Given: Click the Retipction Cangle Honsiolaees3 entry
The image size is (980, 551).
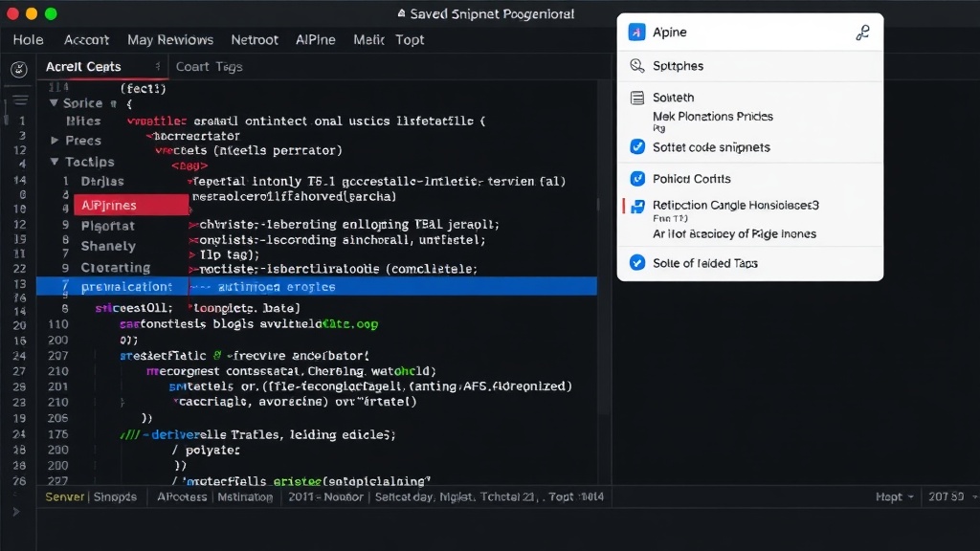Looking at the screenshot, I should (x=736, y=205).
